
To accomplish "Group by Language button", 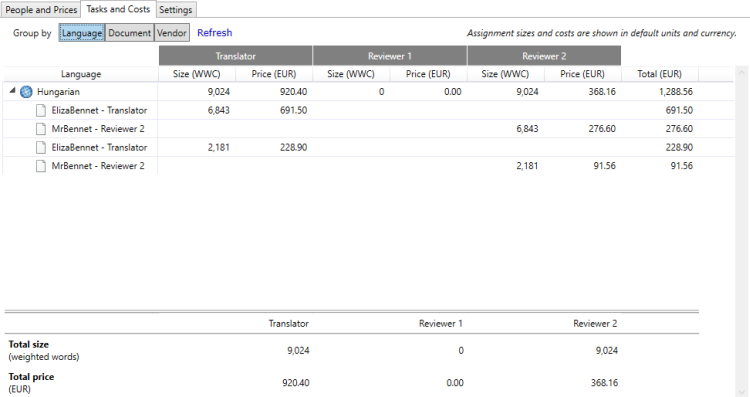I will click(82, 33).
